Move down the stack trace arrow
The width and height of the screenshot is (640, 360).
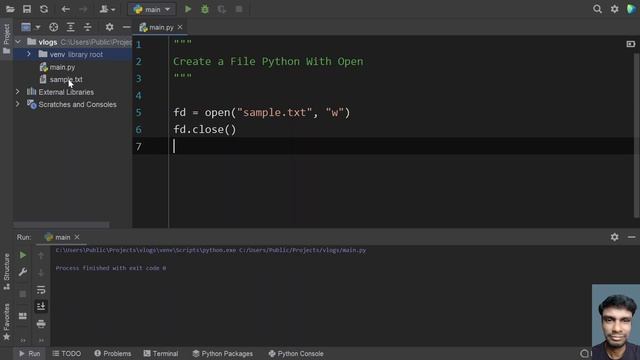[x=41, y=272]
